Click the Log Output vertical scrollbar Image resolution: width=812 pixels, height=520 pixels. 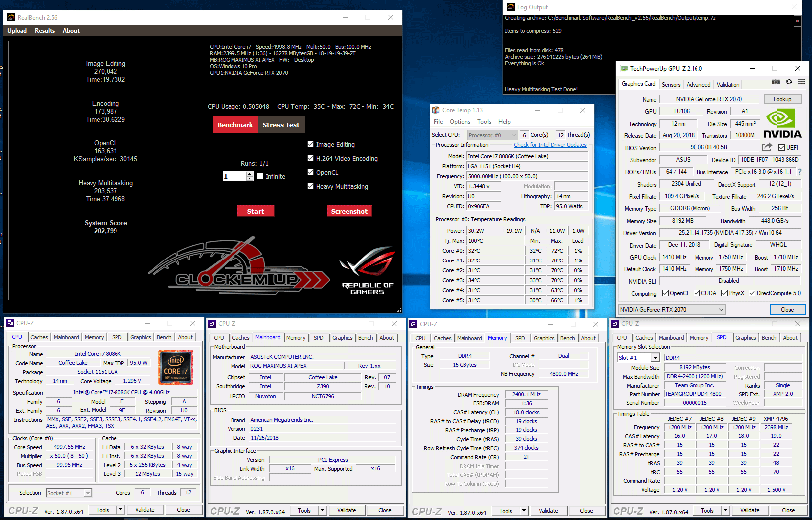797,50
